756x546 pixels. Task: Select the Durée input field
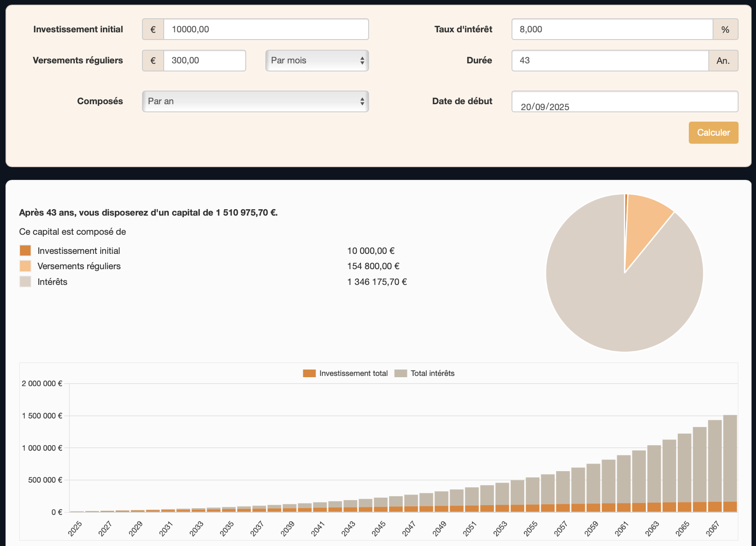[x=610, y=60]
